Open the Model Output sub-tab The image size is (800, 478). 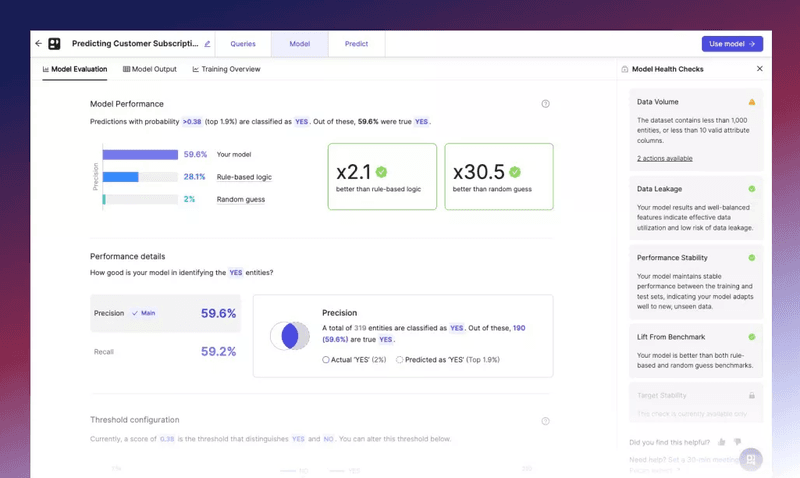[x=150, y=69]
